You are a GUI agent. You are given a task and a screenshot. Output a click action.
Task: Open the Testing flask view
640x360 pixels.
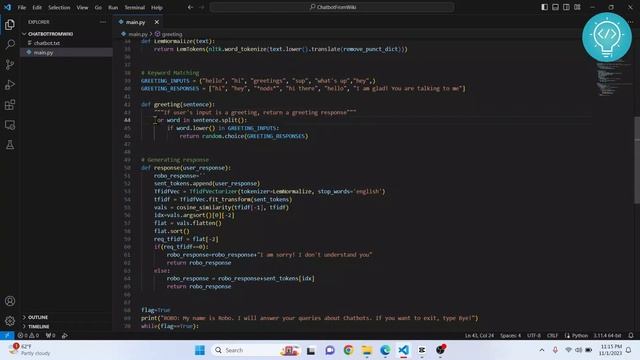10,145
